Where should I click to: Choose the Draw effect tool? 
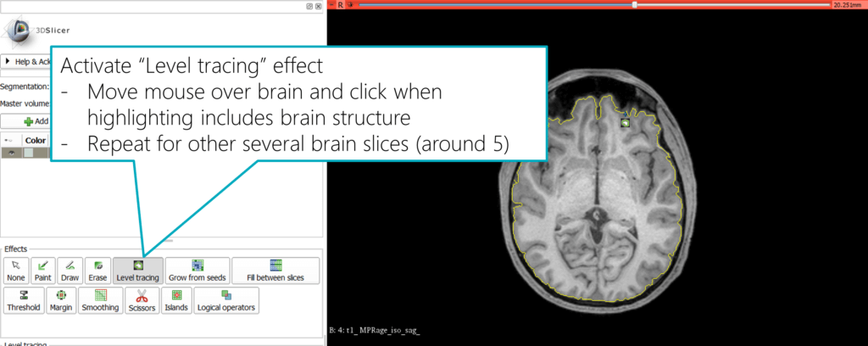pyautogui.click(x=70, y=271)
